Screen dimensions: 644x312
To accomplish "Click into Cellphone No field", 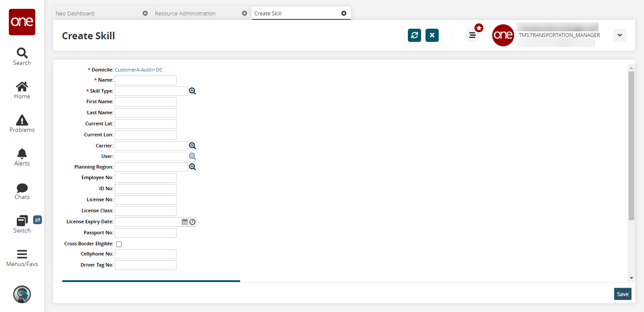I will (146, 254).
